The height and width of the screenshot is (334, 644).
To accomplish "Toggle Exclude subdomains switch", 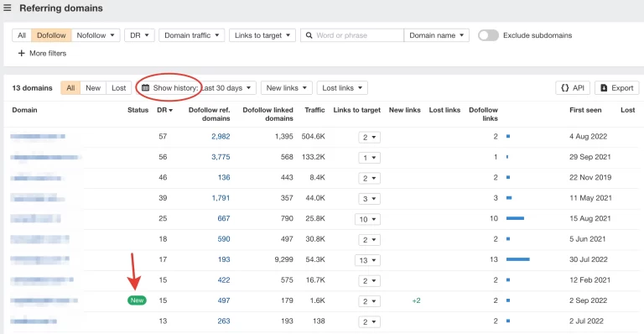I will click(x=488, y=35).
